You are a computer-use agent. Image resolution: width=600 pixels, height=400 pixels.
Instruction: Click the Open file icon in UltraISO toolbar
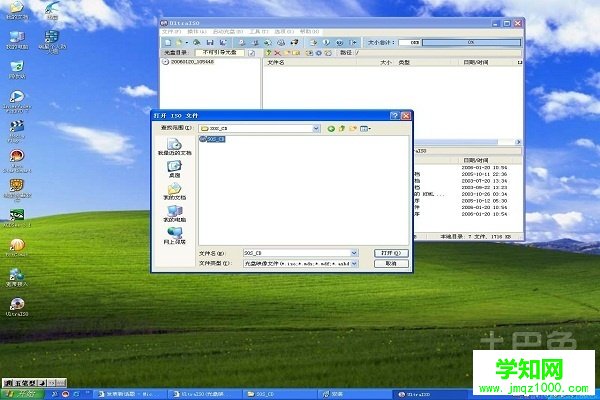(x=179, y=42)
